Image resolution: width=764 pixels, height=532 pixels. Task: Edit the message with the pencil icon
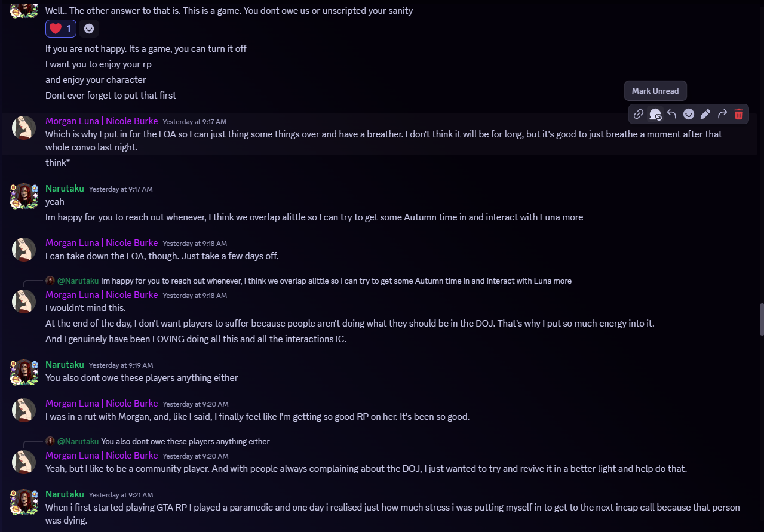705,114
